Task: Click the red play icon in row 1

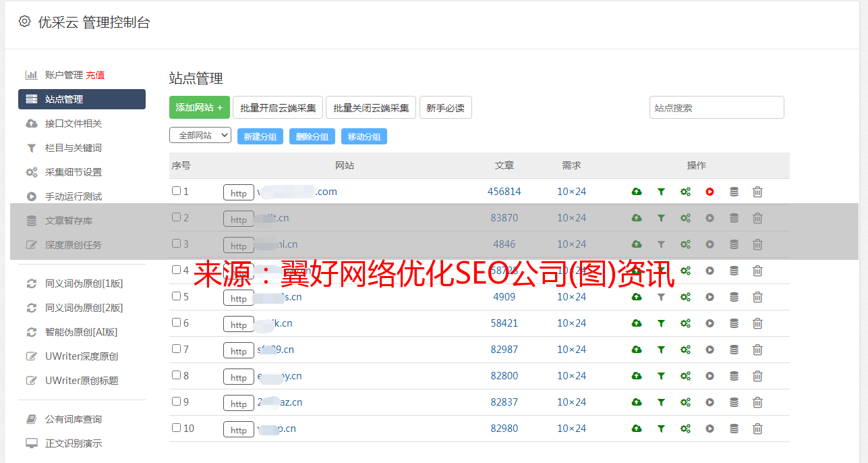Action: (710, 192)
